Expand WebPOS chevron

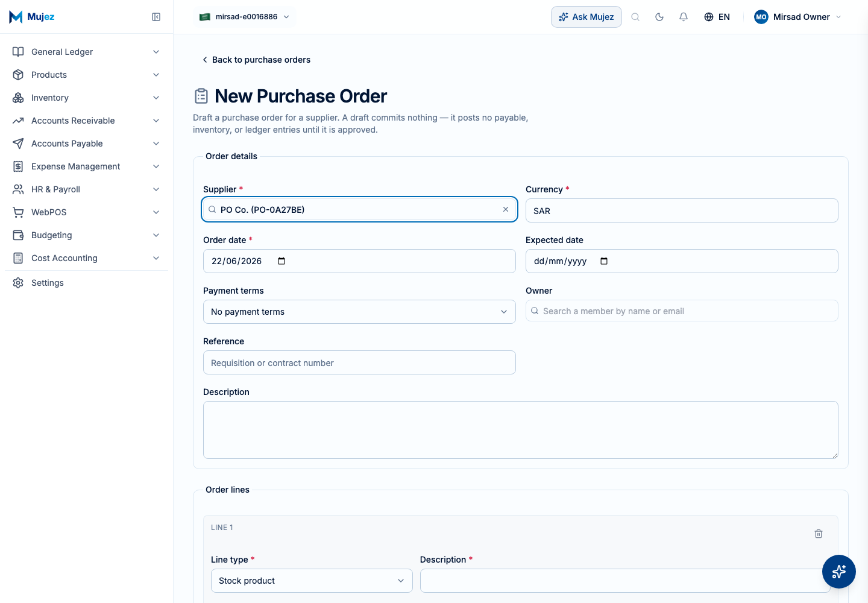pyautogui.click(x=156, y=212)
